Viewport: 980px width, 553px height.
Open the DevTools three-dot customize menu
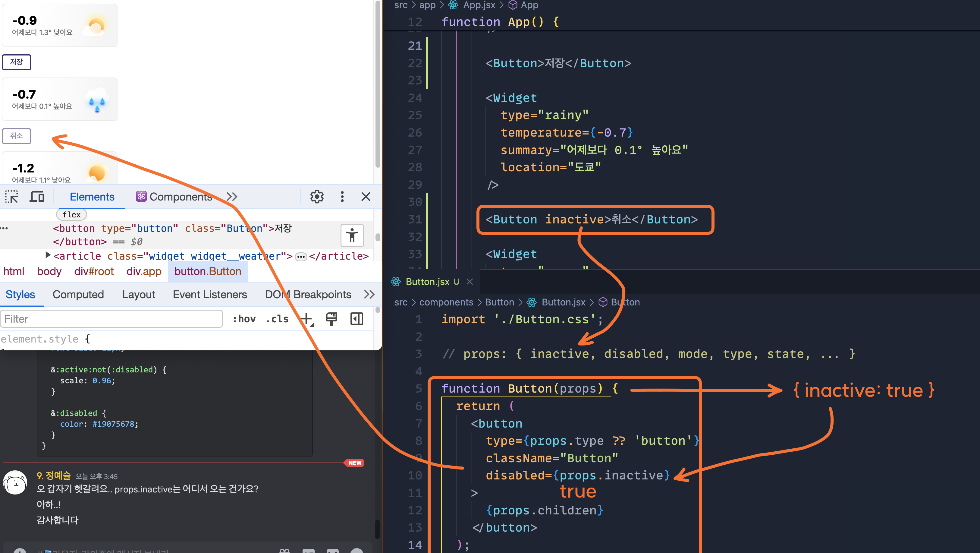(x=342, y=196)
